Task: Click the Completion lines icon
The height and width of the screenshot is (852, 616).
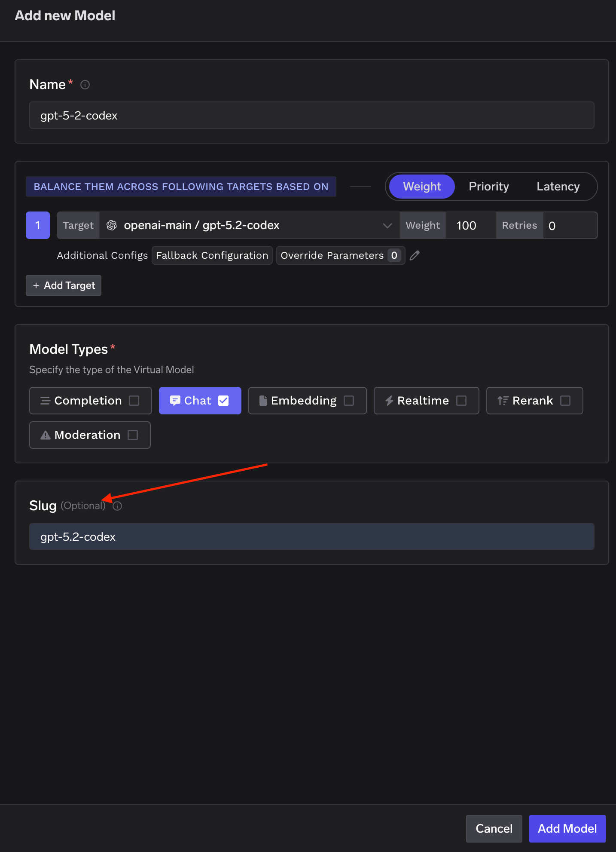Action: pos(45,401)
